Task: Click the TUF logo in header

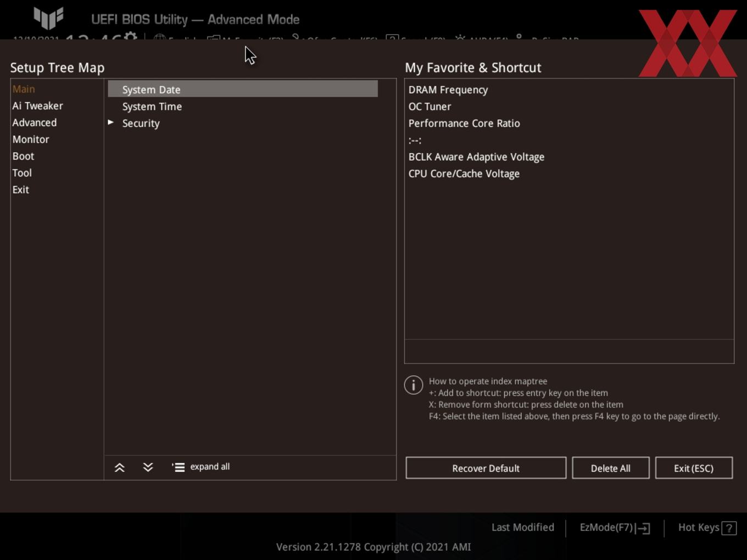Action: click(48, 18)
